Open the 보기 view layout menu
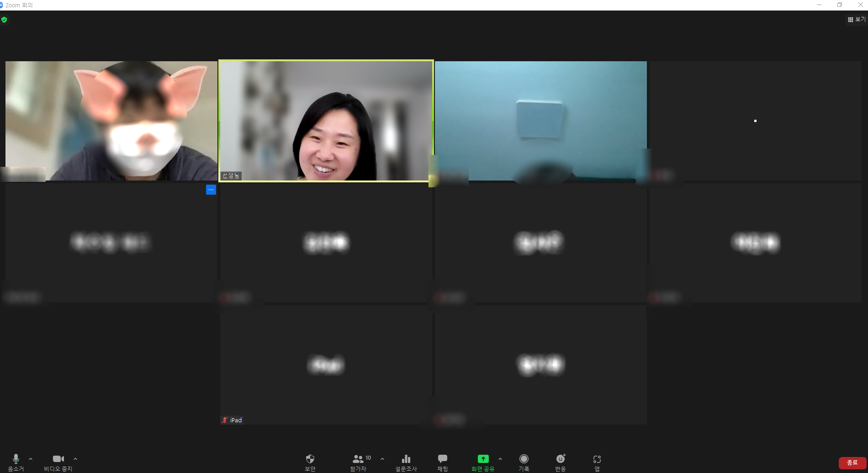Image resolution: width=868 pixels, height=473 pixels. 857,19
